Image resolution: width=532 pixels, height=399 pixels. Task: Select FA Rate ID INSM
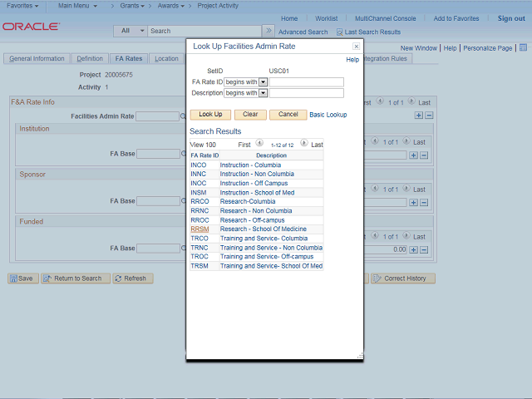[199, 192]
